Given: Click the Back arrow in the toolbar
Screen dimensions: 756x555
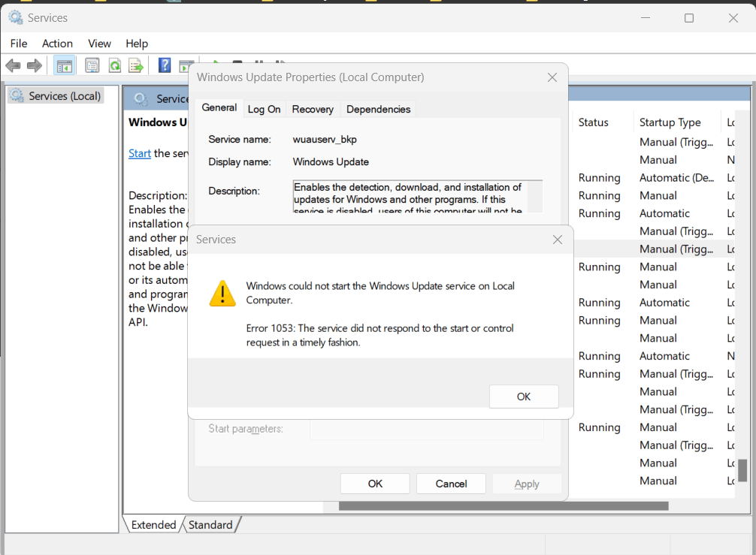Looking at the screenshot, I should point(13,65).
